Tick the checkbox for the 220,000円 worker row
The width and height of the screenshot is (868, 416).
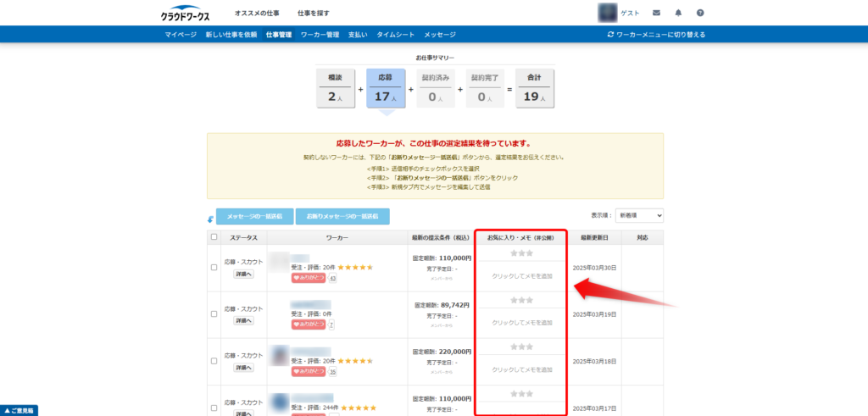pyautogui.click(x=214, y=362)
